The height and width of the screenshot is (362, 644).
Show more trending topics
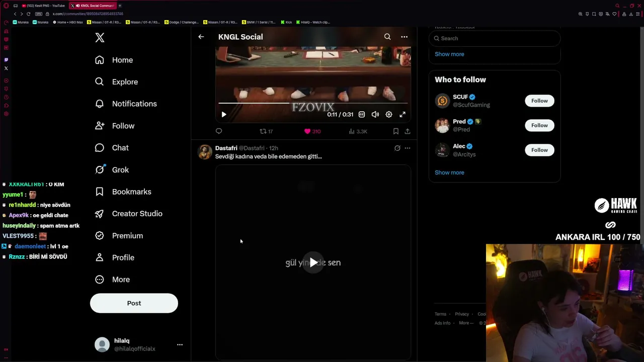click(449, 54)
